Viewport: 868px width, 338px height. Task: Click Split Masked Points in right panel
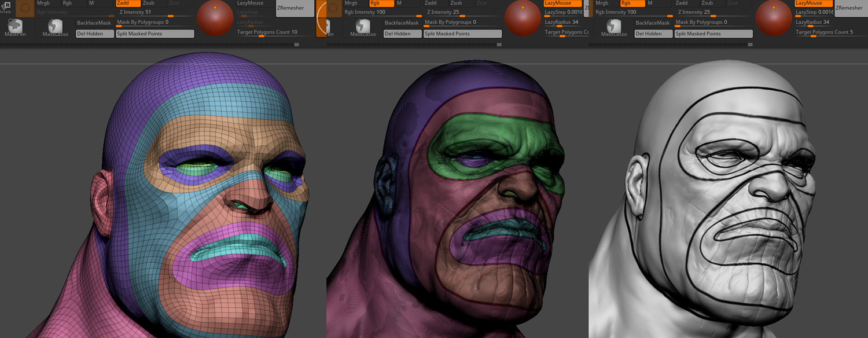(714, 34)
